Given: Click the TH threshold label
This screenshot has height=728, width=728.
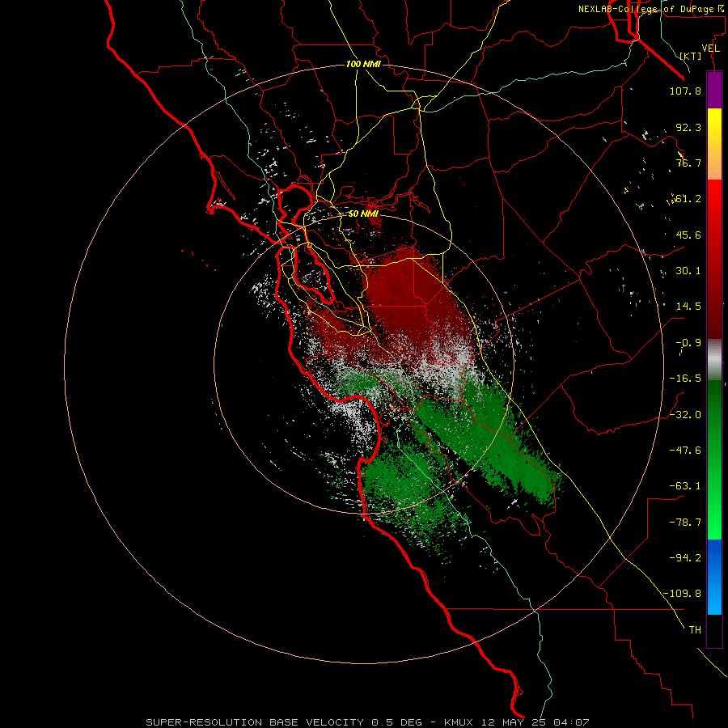Looking at the screenshot, I should click(x=695, y=629).
